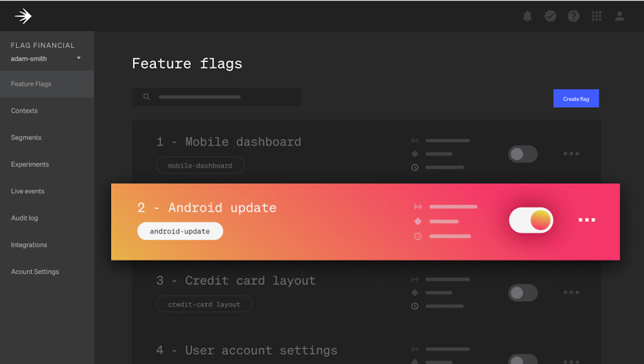Expand the adam-smith workspace dropdown
This screenshot has width=644, height=364.
click(78, 58)
